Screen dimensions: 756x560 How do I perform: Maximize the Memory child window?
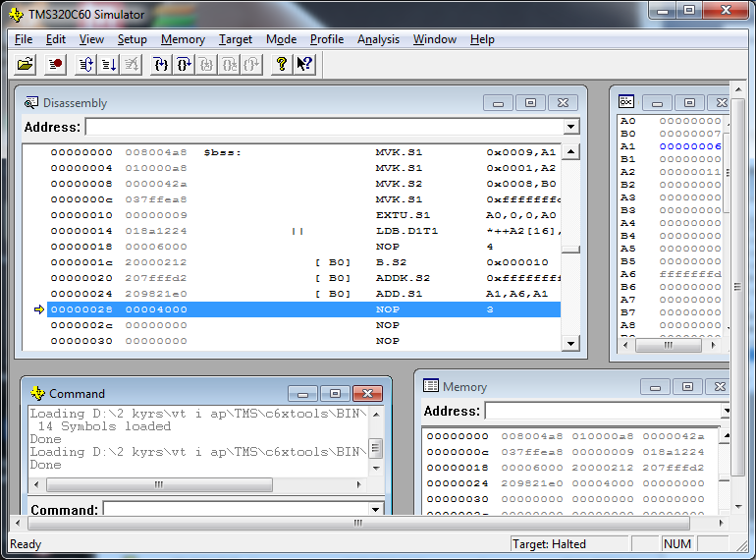687,386
